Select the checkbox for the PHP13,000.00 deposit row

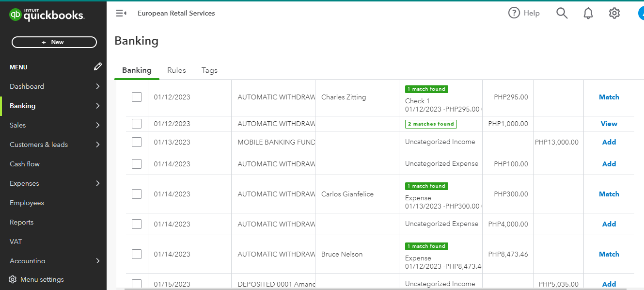(137, 142)
